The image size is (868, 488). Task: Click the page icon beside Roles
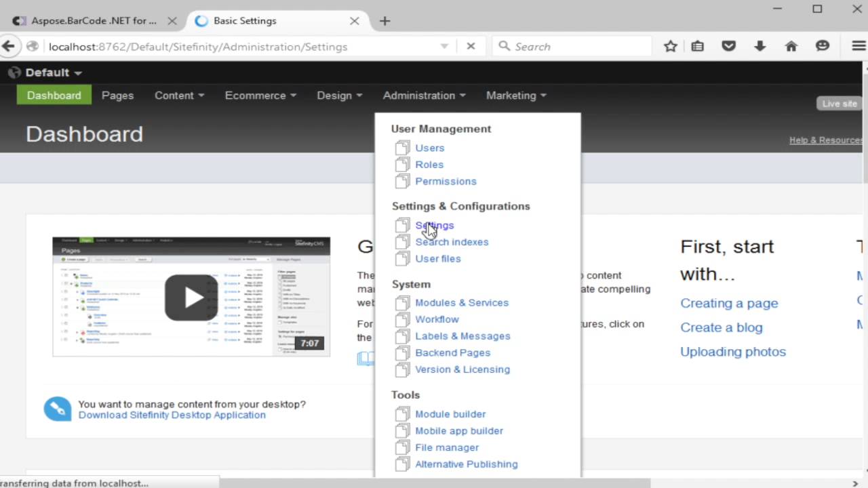point(403,164)
